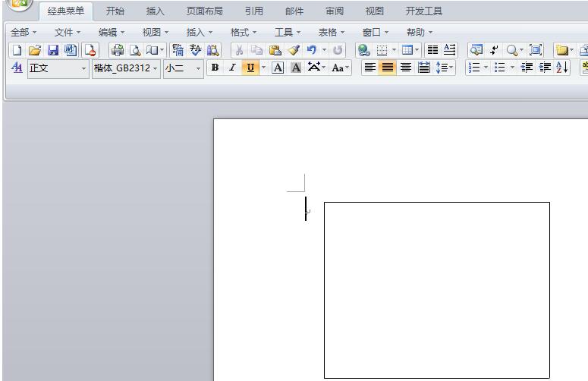Switch to full screen reading icon
The height and width of the screenshot is (381, 588).
[536, 50]
